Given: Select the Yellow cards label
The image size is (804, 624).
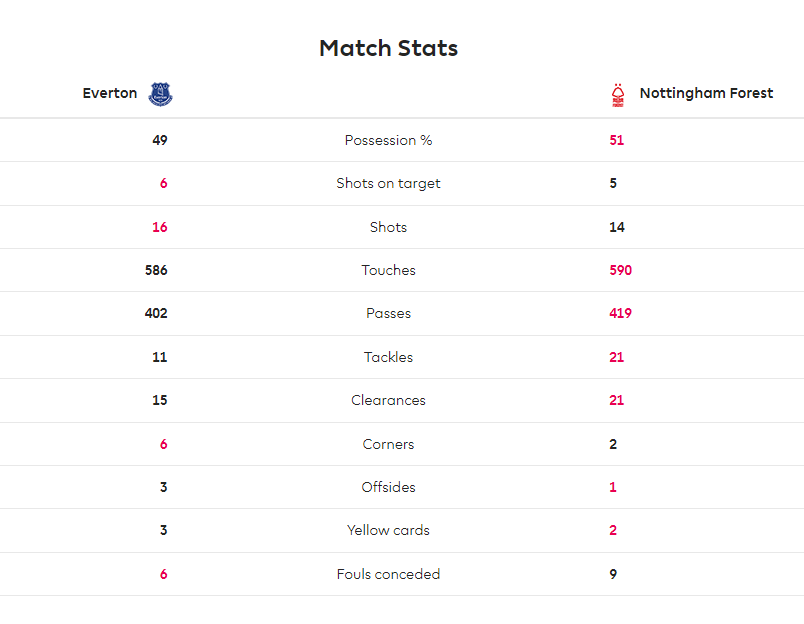Looking at the screenshot, I should 388,530.
